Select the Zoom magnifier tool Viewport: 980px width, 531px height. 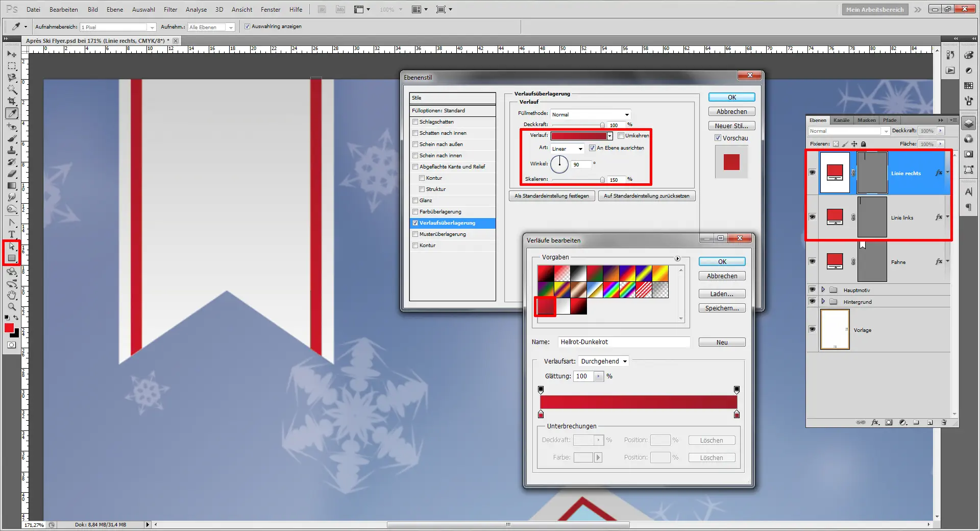click(12, 307)
